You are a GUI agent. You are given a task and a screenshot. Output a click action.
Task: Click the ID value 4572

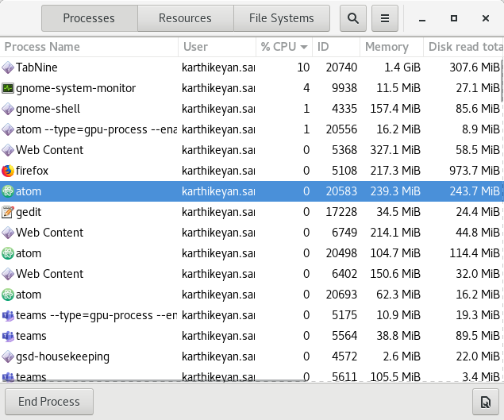click(344, 356)
